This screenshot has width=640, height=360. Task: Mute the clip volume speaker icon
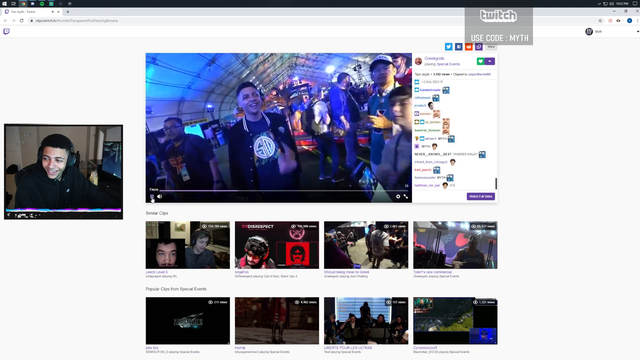160,197
